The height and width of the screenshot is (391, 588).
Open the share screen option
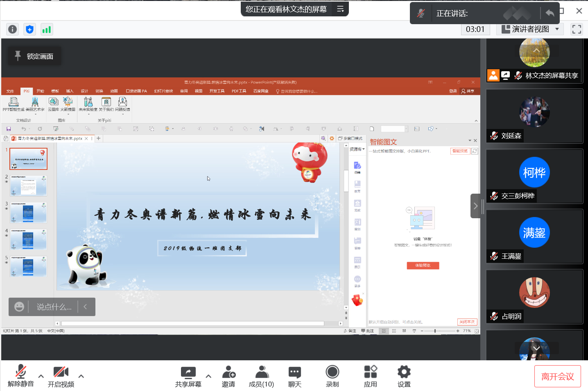click(x=188, y=376)
